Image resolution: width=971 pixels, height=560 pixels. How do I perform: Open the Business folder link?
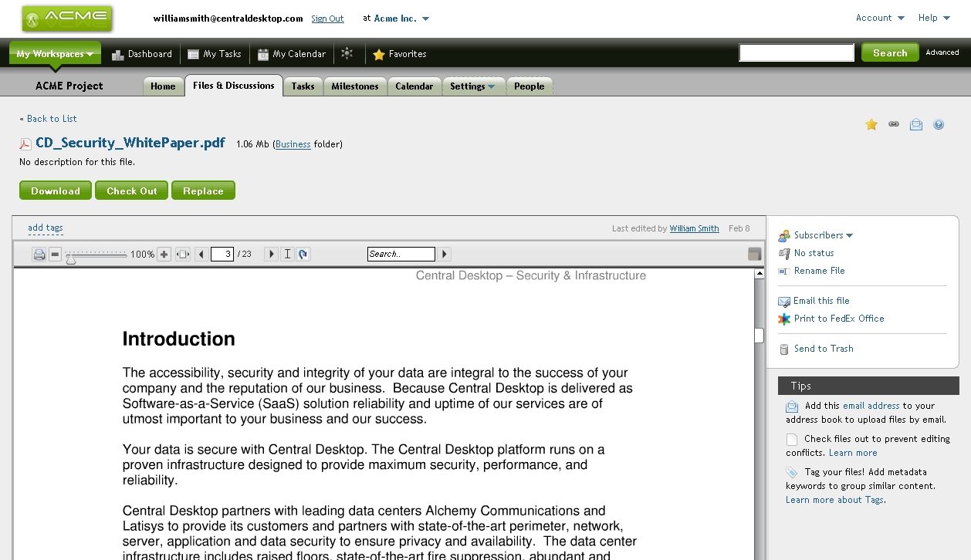click(293, 144)
